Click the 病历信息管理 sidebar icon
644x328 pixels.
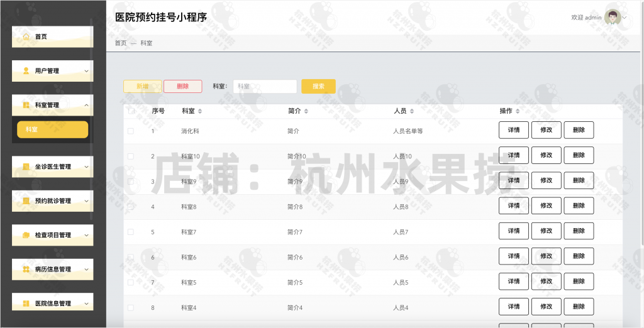click(26, 270)
